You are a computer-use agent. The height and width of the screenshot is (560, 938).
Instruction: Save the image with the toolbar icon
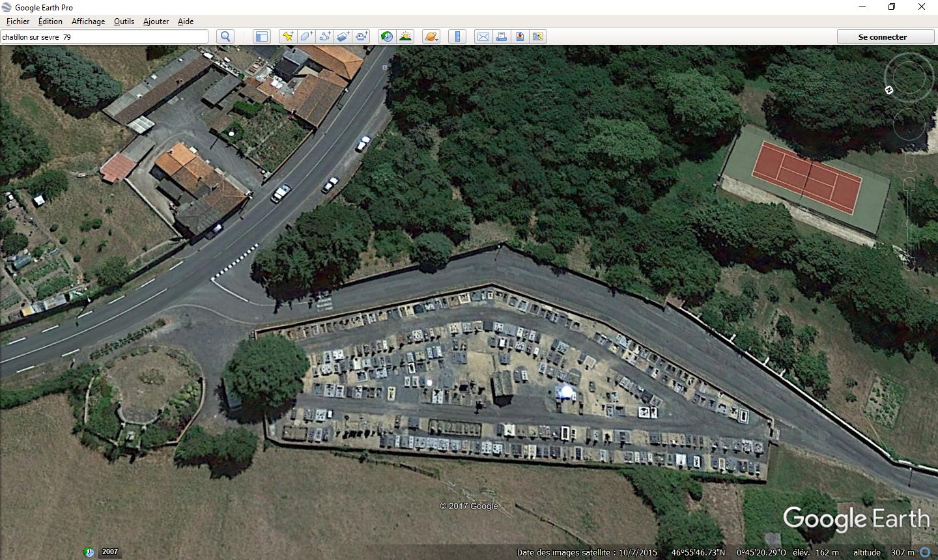click(520, 36)
